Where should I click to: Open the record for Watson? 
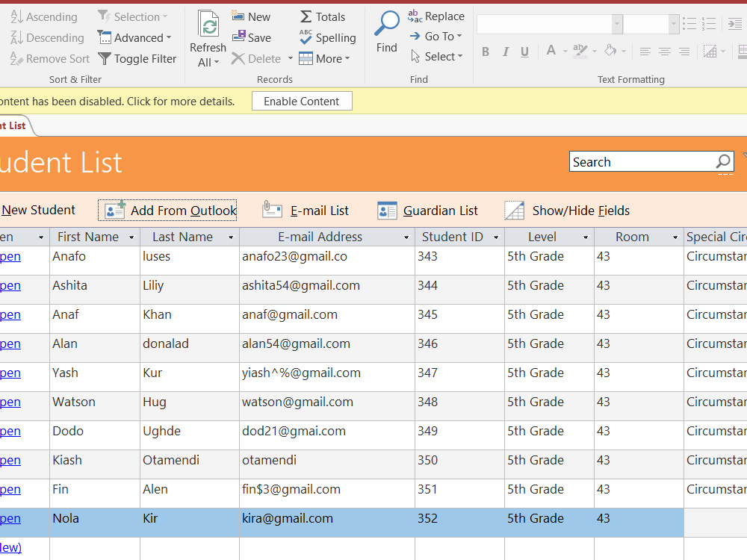coord(10,402)
